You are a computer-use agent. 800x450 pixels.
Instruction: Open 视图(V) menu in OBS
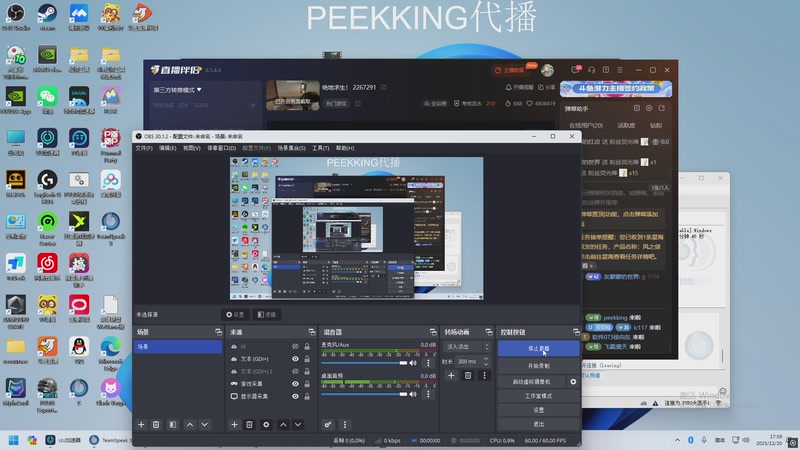tap(191, 148)
